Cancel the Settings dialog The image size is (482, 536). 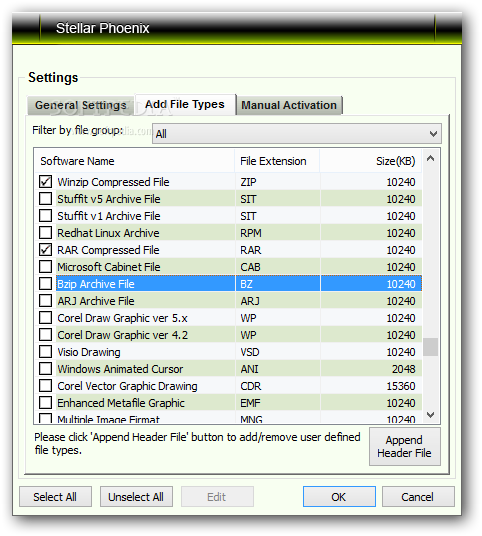coord(418,497)
